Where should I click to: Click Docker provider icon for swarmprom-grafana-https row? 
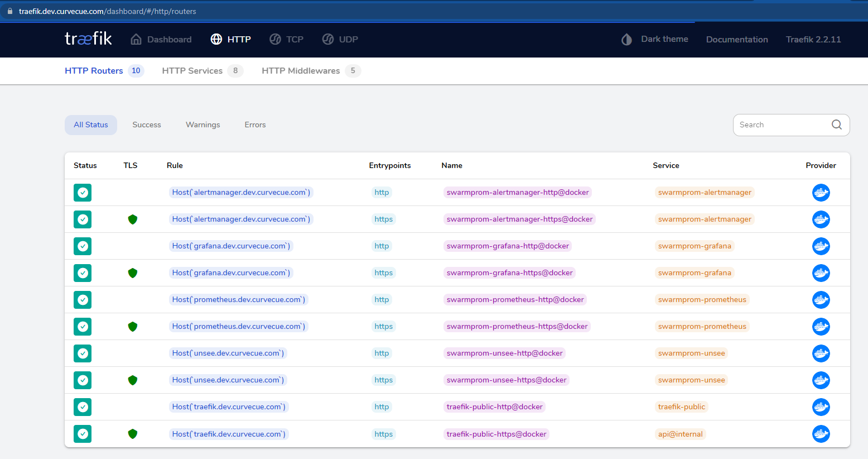(821, 273)
